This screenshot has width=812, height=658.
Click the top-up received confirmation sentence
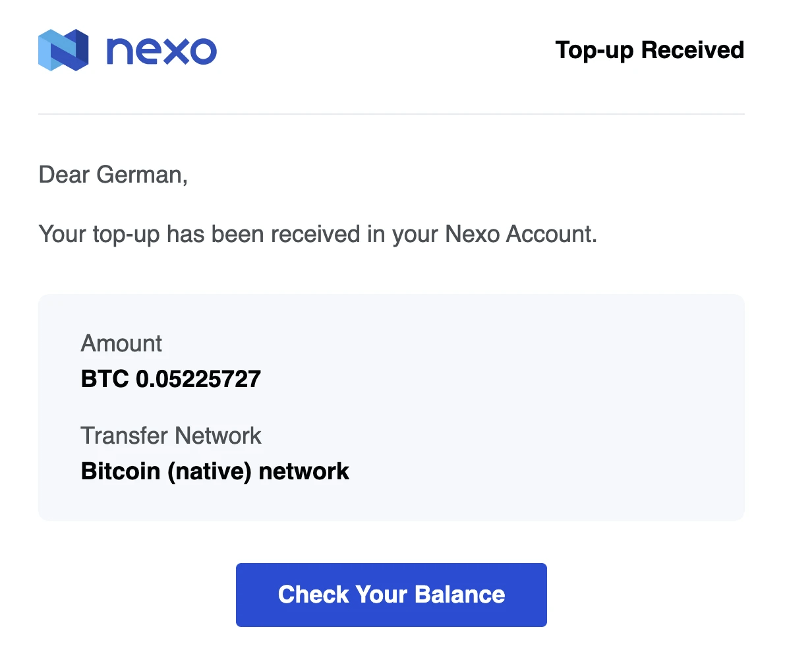coord(318,234)
